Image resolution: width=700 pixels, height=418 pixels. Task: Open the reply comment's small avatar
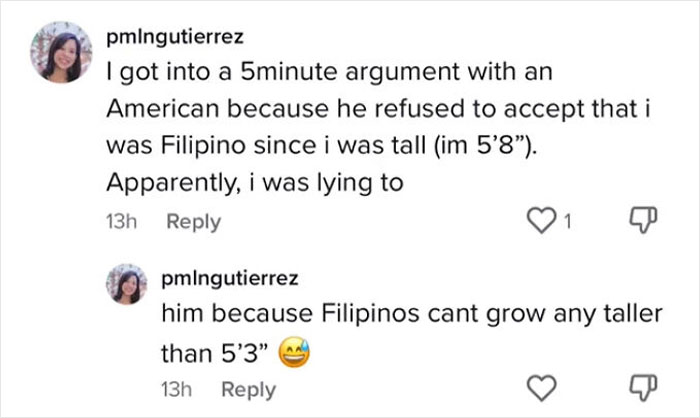pos(130,284)
